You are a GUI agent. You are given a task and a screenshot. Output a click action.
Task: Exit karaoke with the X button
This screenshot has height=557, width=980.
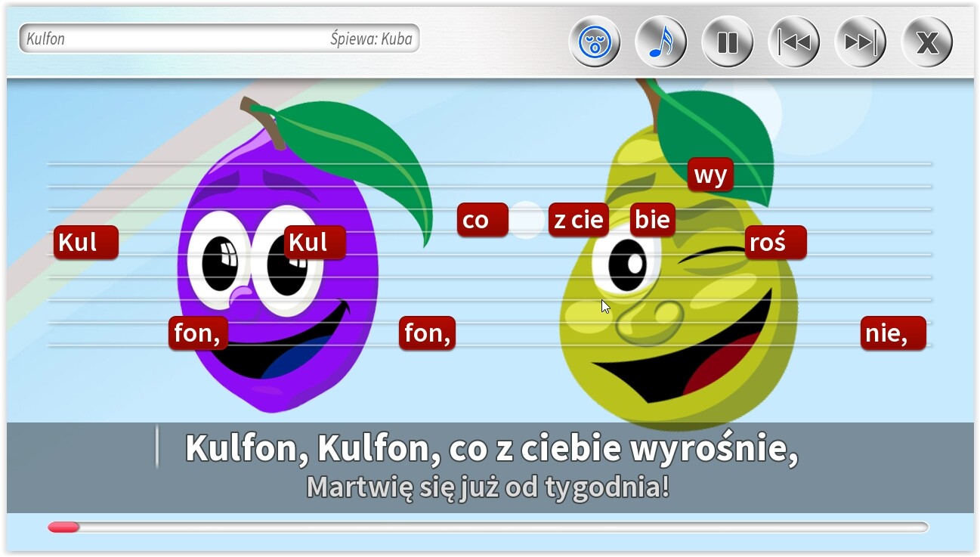(x=926, y=42)
